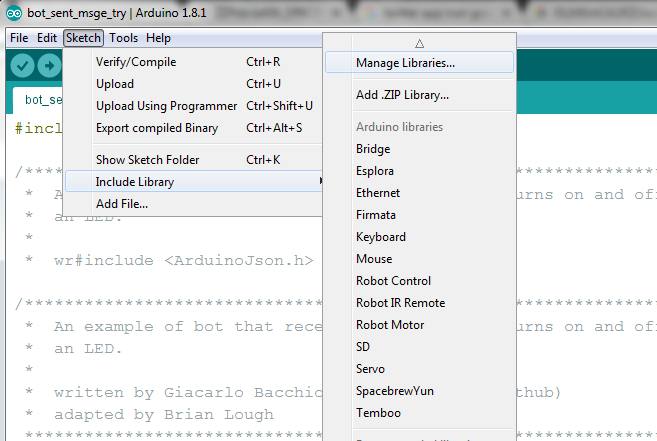Open the File menu

[x=19, y=38]
